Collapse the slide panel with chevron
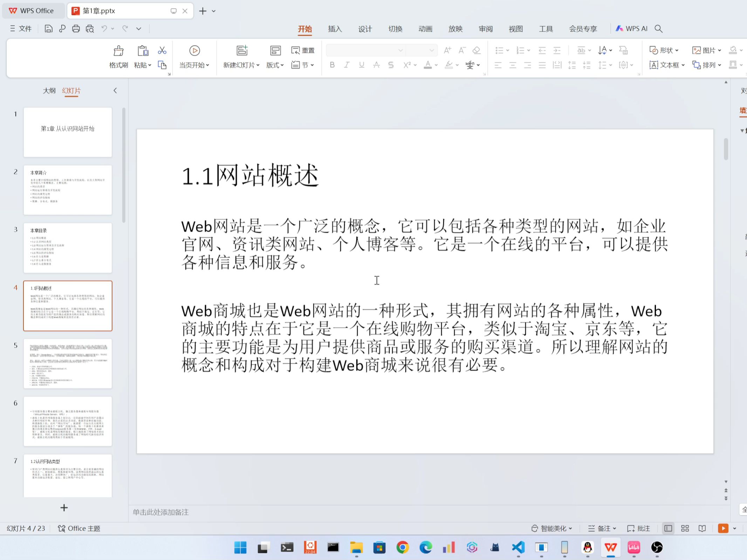Screen dimensions: 747x560 [x=115, y=91]
